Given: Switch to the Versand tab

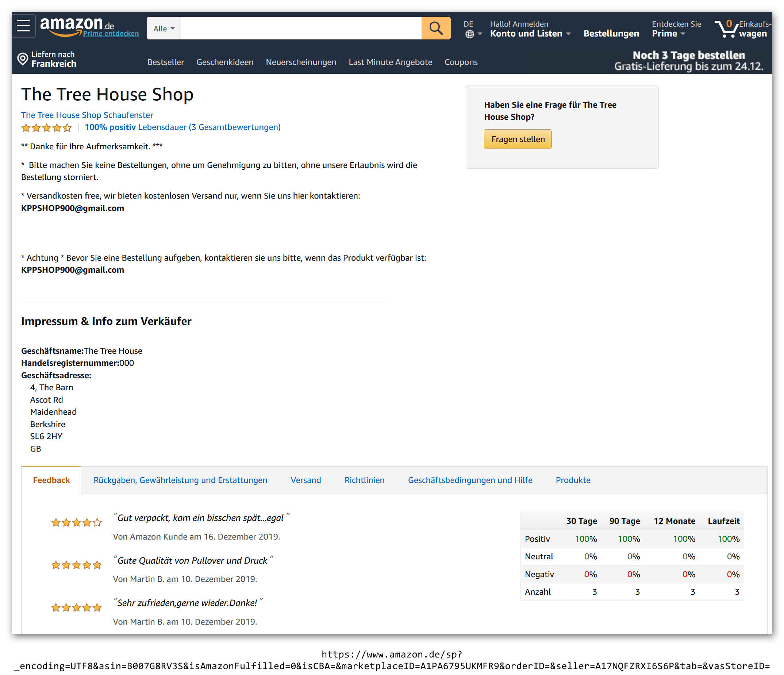Looking at the screenshot, I should click(306, 480).
